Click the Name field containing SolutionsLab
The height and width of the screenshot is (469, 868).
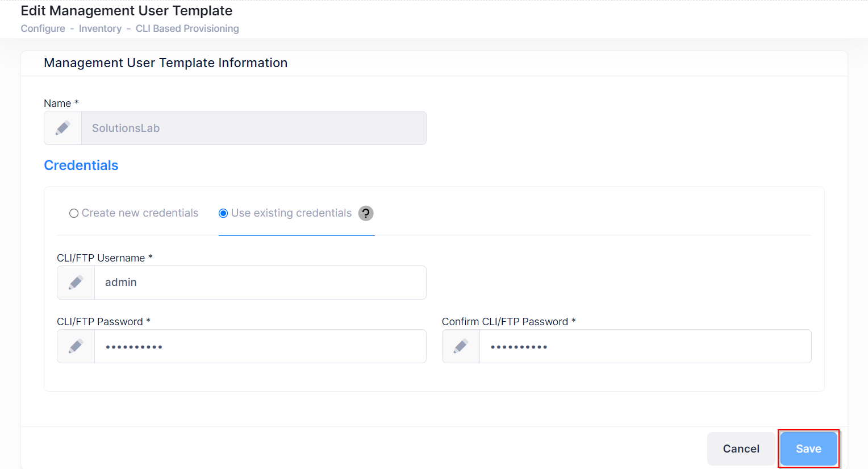[x=253, y=128]
